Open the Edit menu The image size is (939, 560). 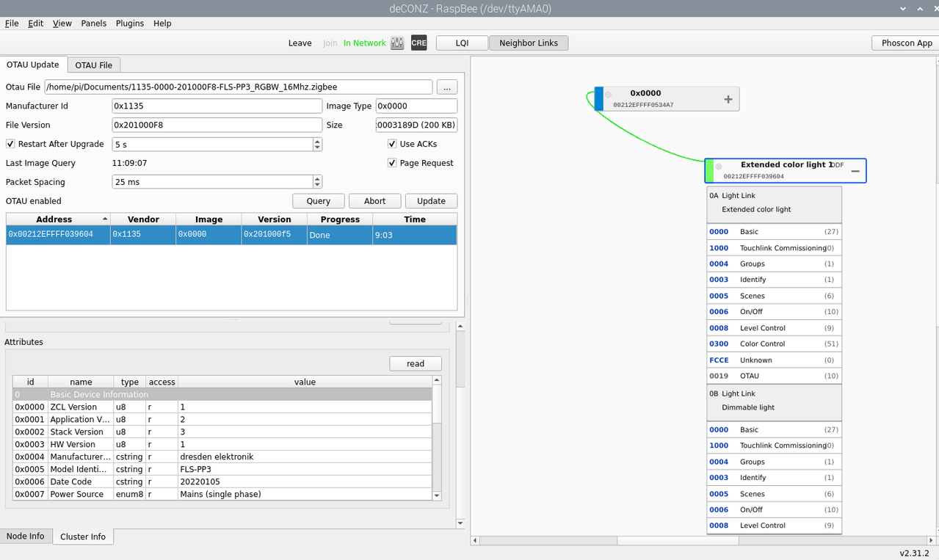[x=36, y=23]
